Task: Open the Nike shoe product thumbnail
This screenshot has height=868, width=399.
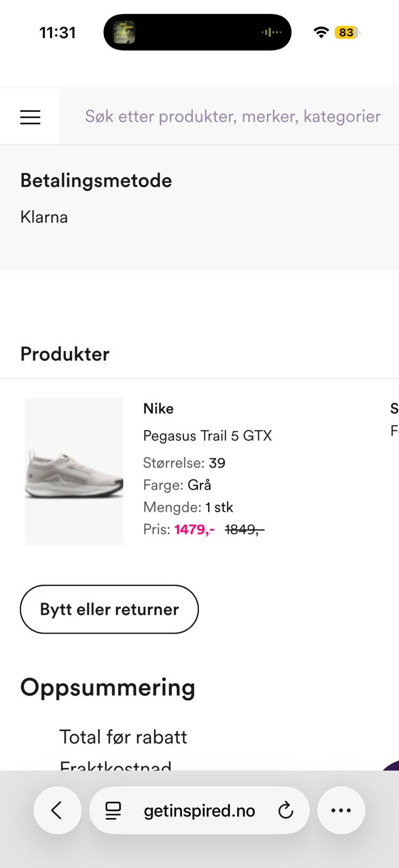Action: pyautogui.click(x=74, y=471)
